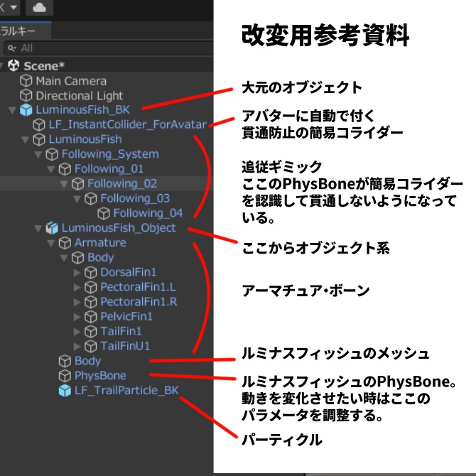Select the TailFin1 bone label

tap(121, 332)
